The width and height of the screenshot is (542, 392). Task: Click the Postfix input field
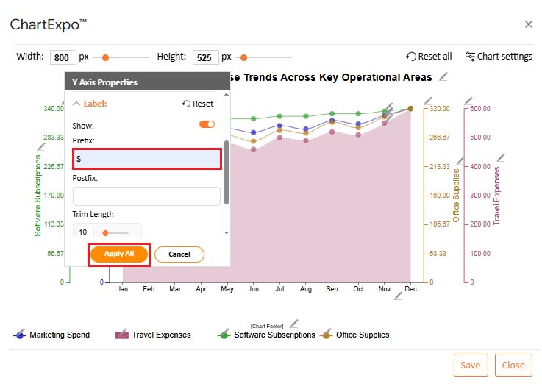146,196
